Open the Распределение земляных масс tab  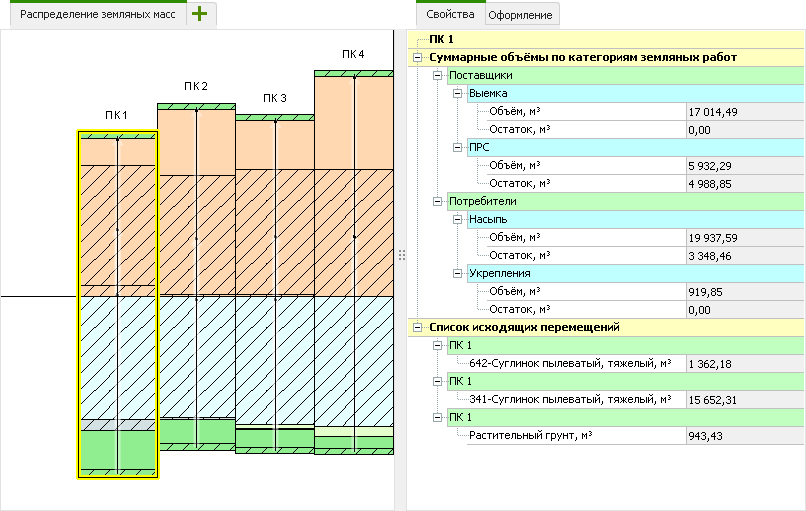tap(94, 15)
